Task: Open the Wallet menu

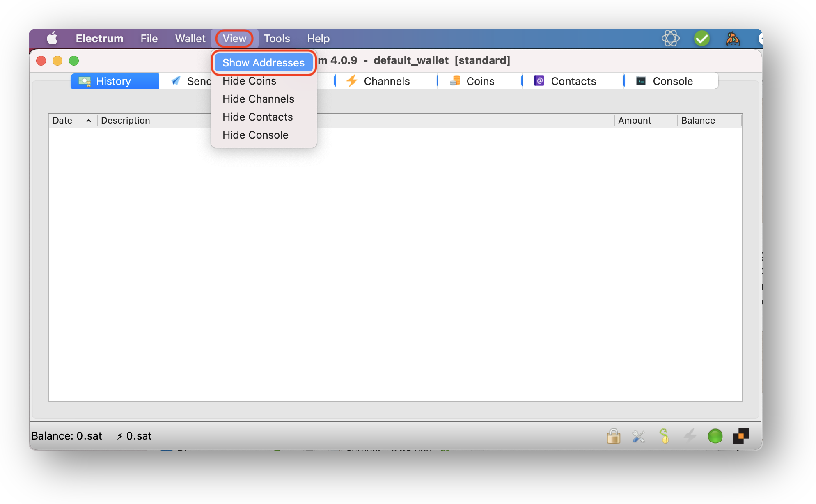Action: point(190,39)
